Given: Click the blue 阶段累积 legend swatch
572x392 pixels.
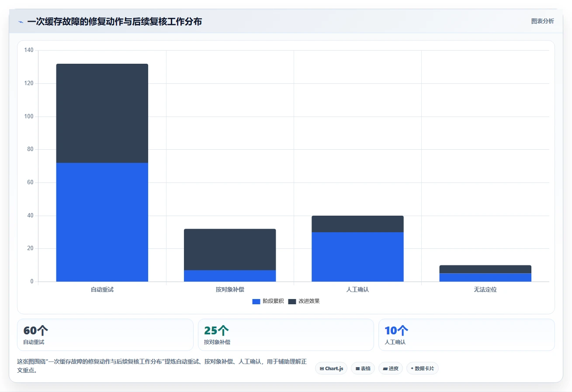Looking at the screenshot, I should coord(256,302).
